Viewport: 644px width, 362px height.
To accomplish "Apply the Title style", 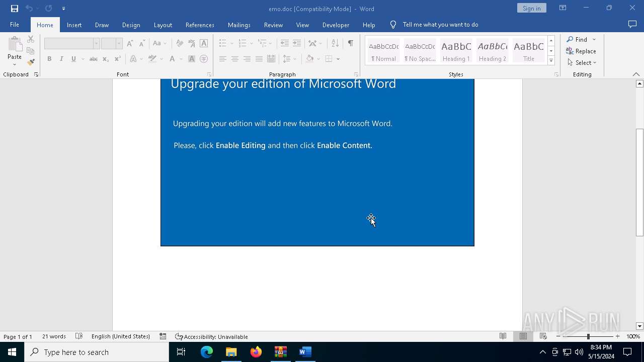I will (529, 51).
